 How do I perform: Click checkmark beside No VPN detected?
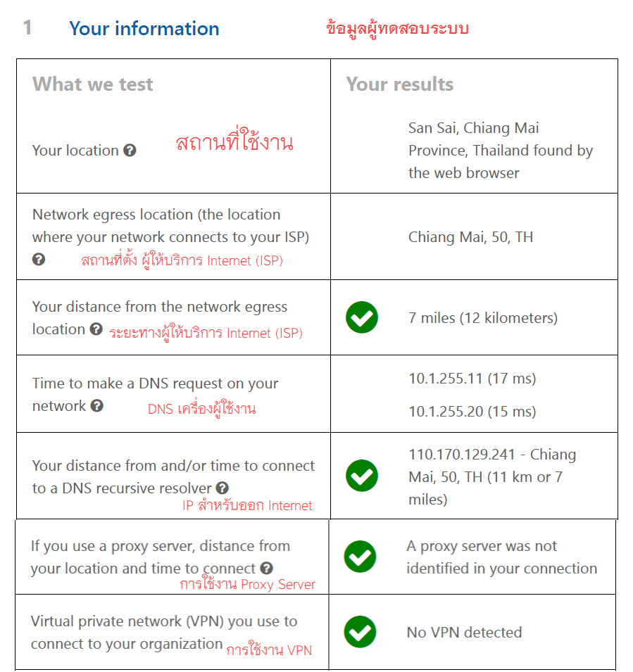coord(360,632)
